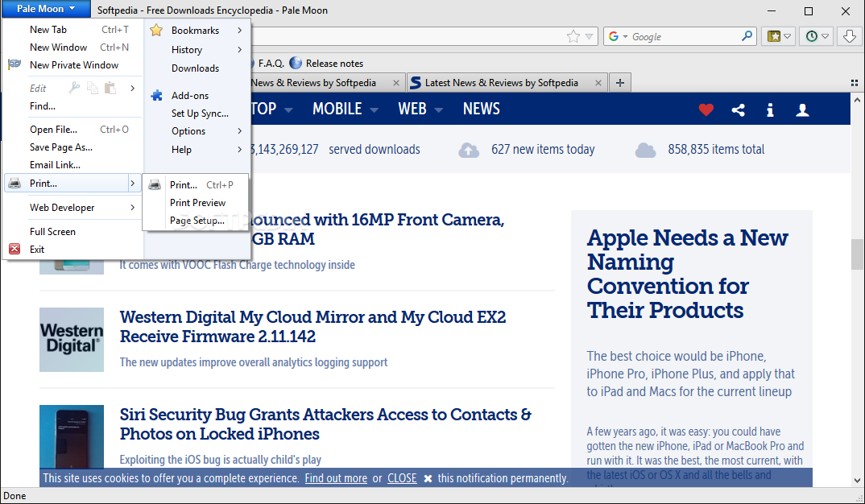Close the first Softpedia tab
The width and height of the screenshot is (865, 504).
coord(396,83)
